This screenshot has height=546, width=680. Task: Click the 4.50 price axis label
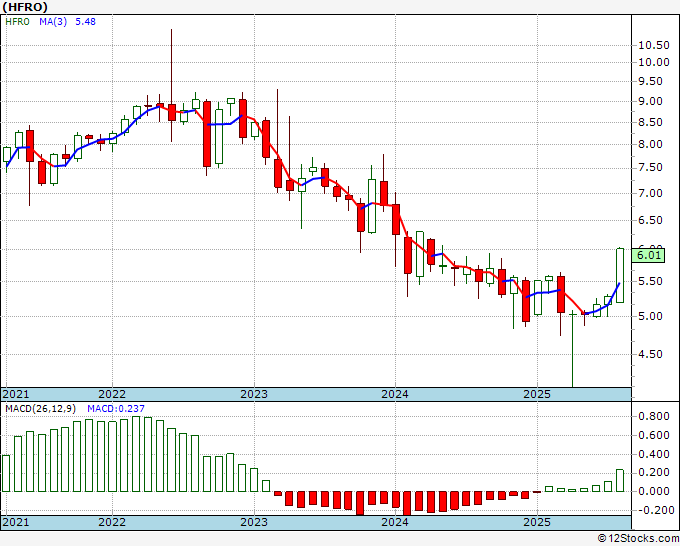651,354
